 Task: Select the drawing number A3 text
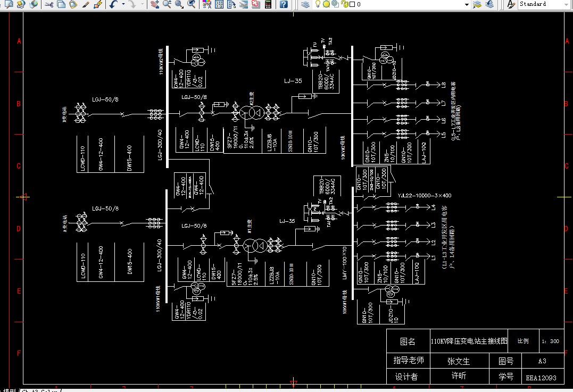[x=542, y=361]
